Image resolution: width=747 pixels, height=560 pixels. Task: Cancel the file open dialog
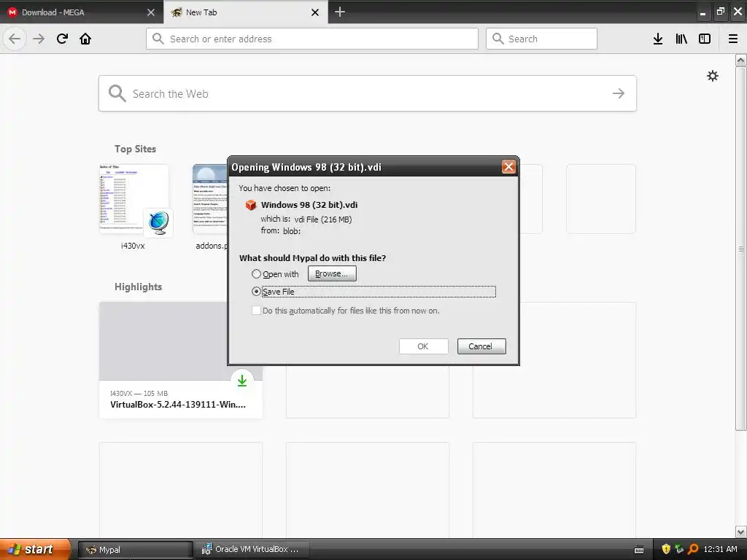[x=481, y=346]
